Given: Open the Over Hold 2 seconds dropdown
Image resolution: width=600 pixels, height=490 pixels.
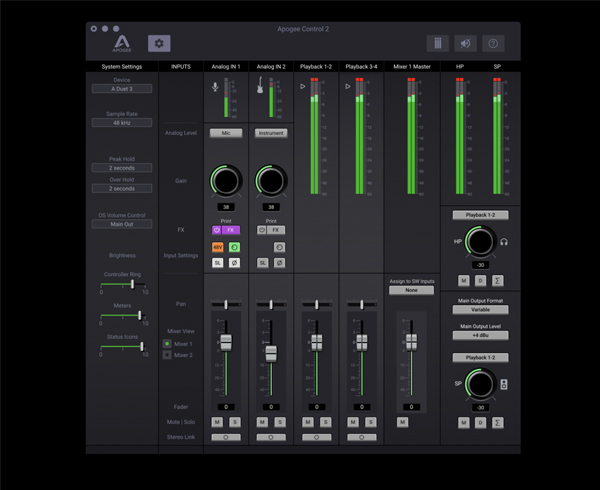Looking at the screenshot, I should 122,189.
